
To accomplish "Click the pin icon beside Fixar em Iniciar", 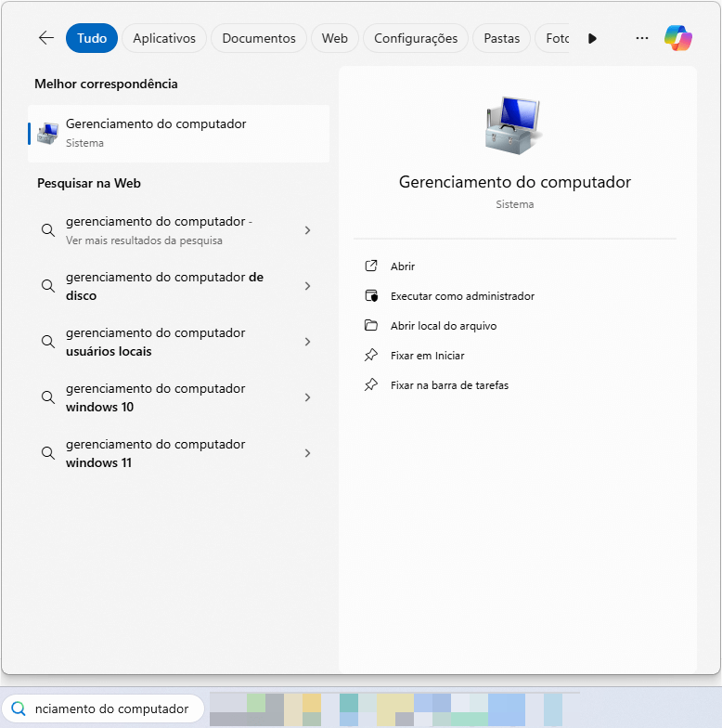I will click(371, 355).
